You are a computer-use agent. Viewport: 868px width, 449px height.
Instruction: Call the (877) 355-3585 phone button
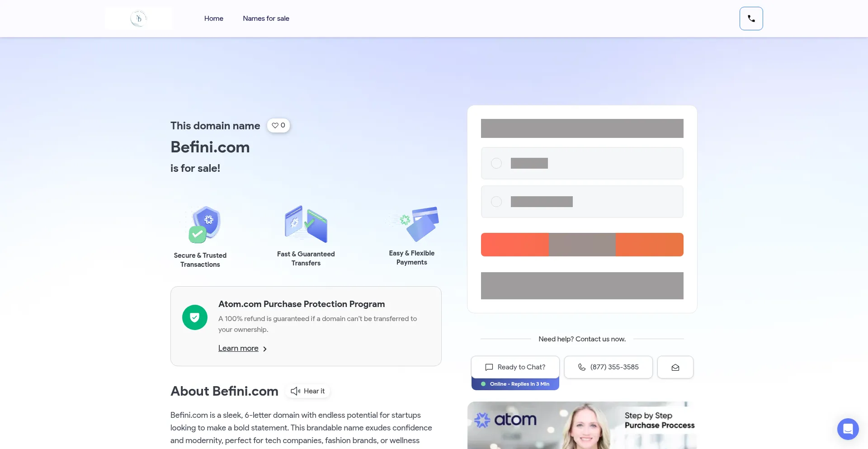[608, 367]
